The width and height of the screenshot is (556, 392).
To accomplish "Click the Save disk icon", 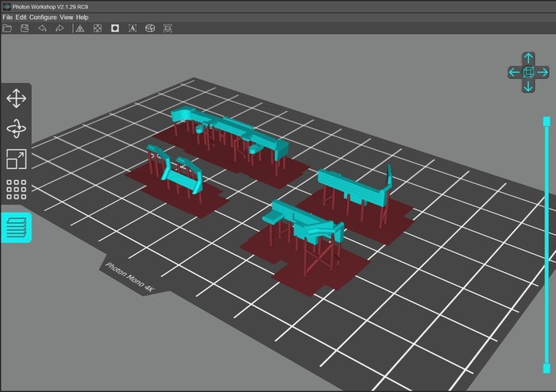I will coord(25,29).
